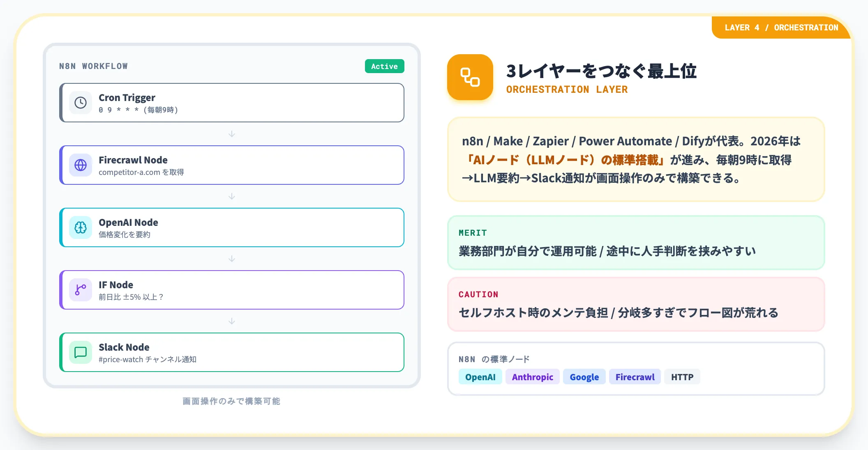Click the orange orchestration layer icon
868x450 pixels.
[x=470, y=77]
